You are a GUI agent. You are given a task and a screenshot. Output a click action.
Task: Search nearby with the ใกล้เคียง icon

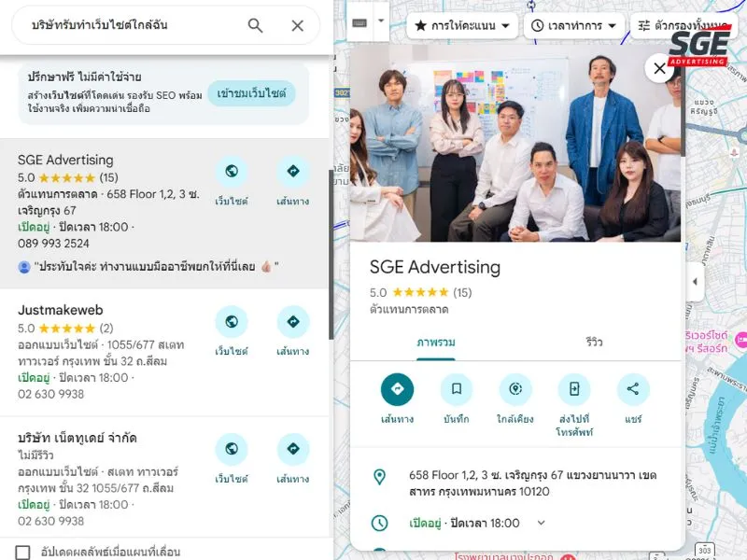tap(515, 389)
